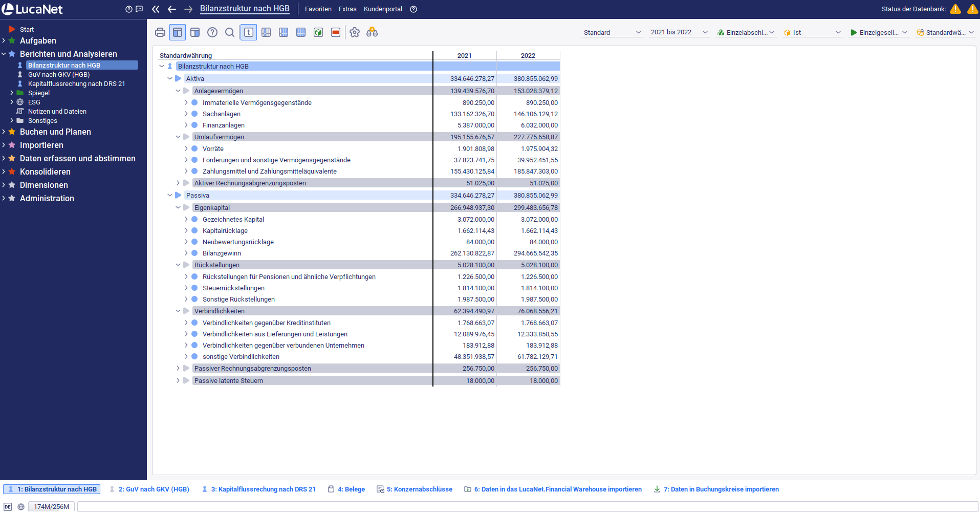Select grid icon with one highlighted column

[x=266, y=32]
